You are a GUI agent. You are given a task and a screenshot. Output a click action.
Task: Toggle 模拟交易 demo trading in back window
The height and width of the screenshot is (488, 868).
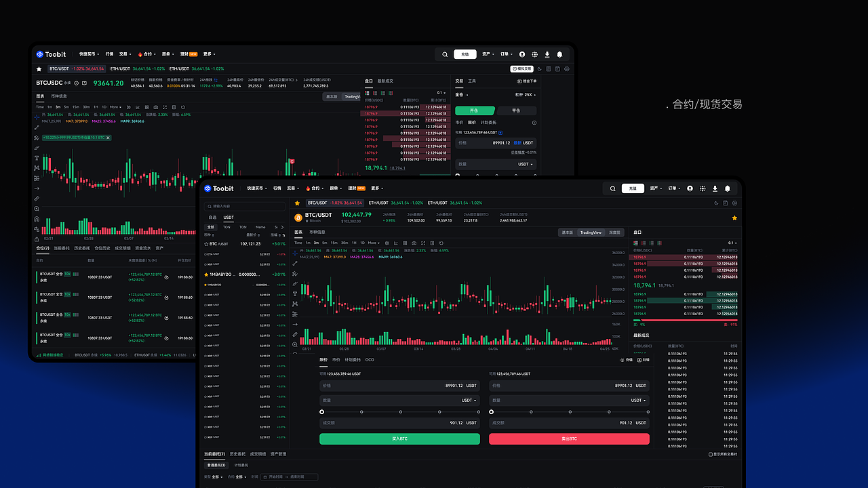point(521,68)
